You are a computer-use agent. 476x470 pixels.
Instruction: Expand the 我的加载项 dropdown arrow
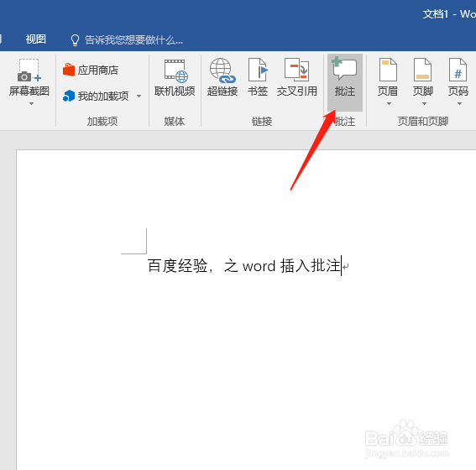(139, 97)
